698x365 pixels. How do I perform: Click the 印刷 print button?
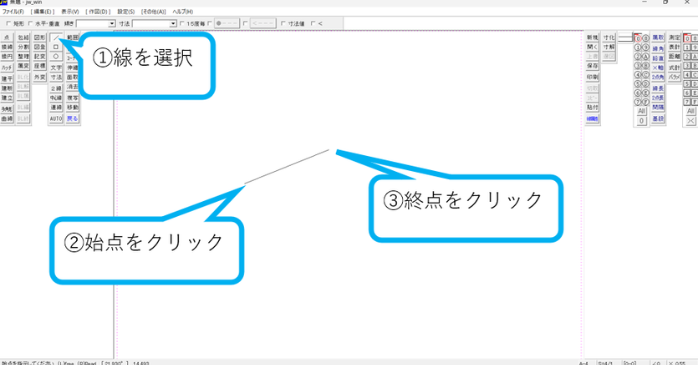[x=592, y=77]
